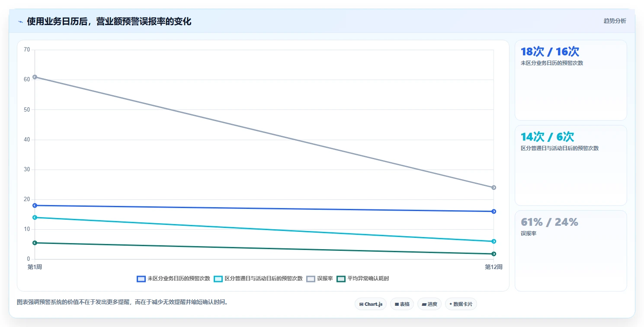Click the footnote text beginning 图表强调预警系统
This screenshot has height=327, width=644.
(x=122, y=302)
